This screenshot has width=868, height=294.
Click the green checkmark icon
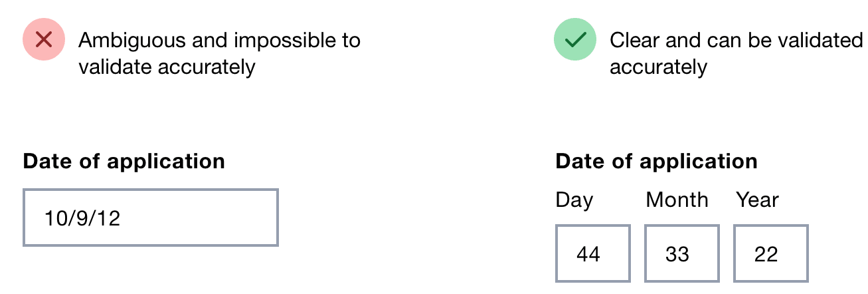coord(574,40)
